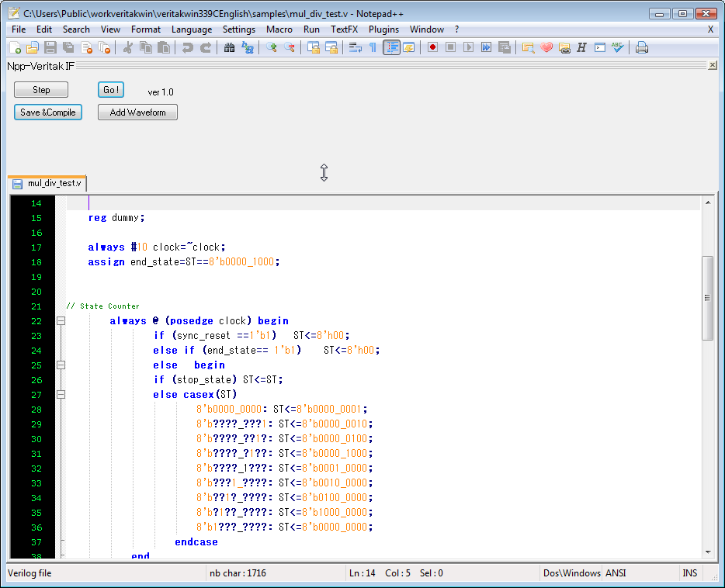The width and height of the screenshot is (725, 588).
Task: Toggle word wrap from the toolbar
Action: 355,47
